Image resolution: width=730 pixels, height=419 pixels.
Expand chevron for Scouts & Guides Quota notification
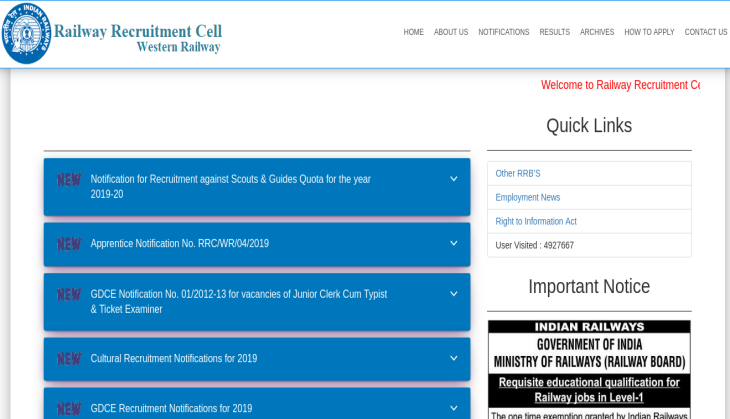453,179
